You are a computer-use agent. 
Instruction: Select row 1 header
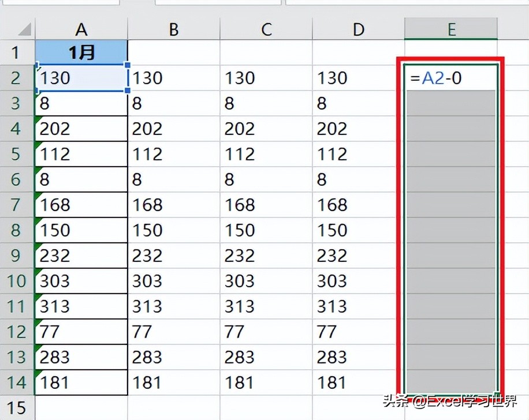pos(17,52)
